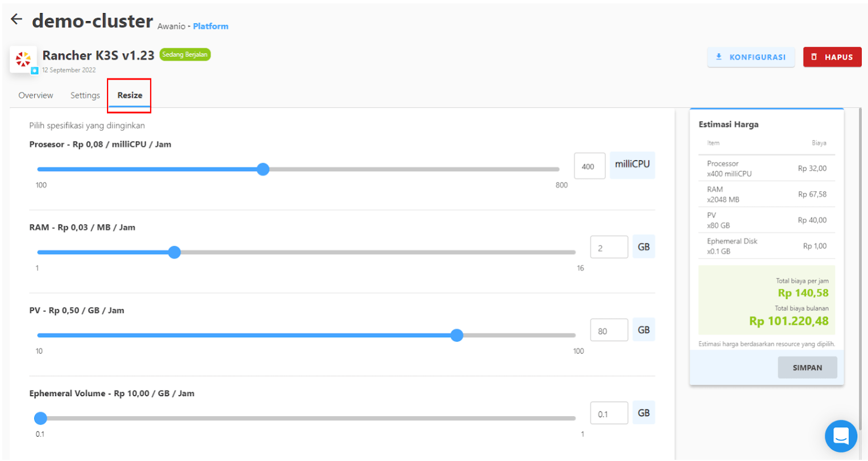Open the chat support bubble
868x461 pixels.
[841, 436]
